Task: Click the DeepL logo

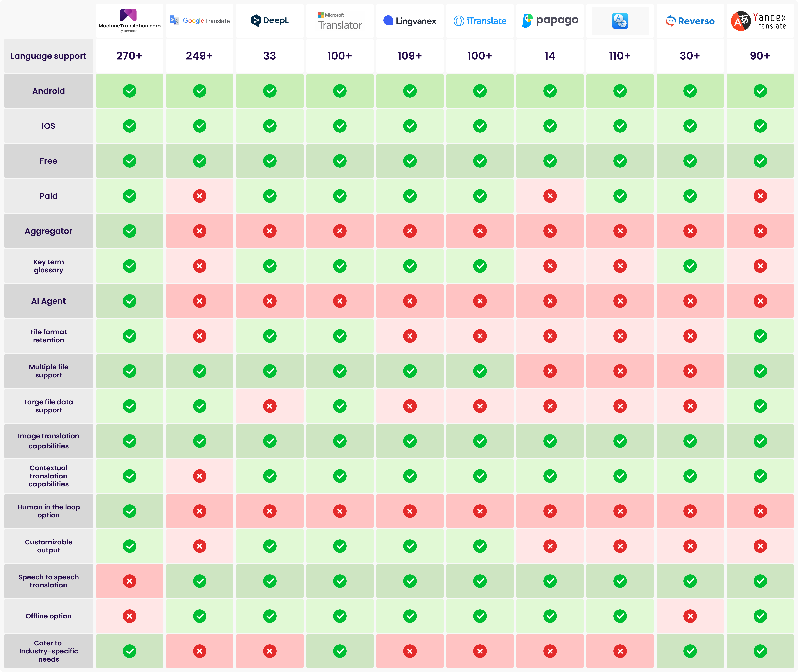Action: 269,21
